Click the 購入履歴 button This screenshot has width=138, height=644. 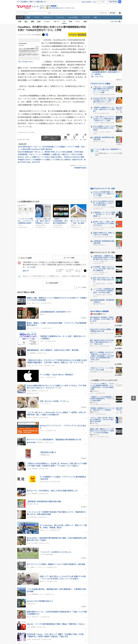[x=112, y=13]
